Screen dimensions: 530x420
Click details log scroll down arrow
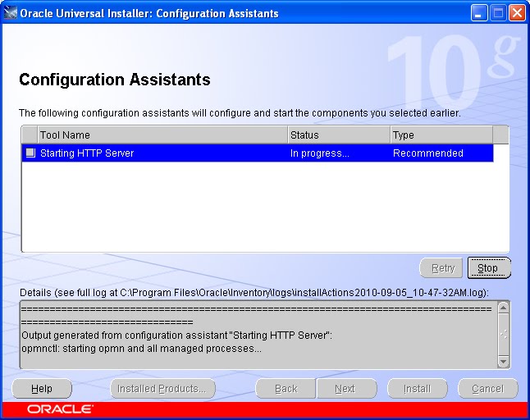(x=503, y=362)
